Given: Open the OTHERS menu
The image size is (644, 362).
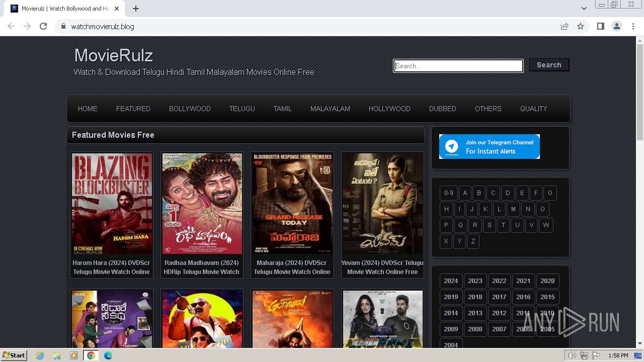Looking at the screenshot, I should click(488, 109).
